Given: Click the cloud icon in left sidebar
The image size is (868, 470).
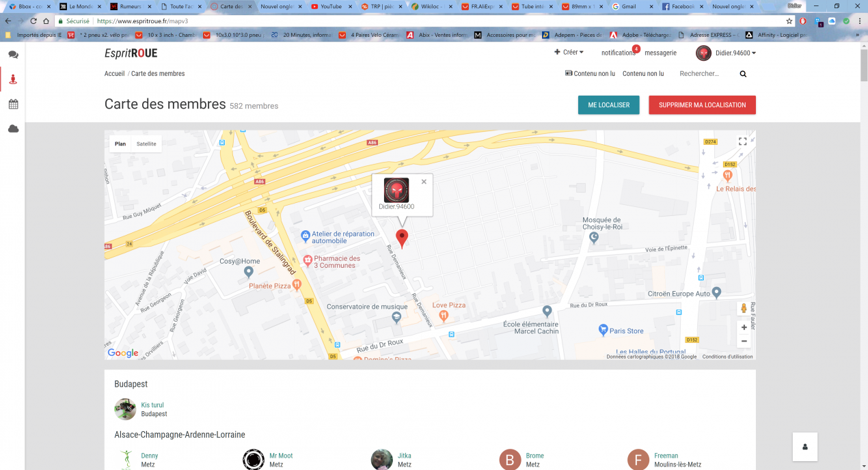Looking at the screenshot, I should click(13, 128).
